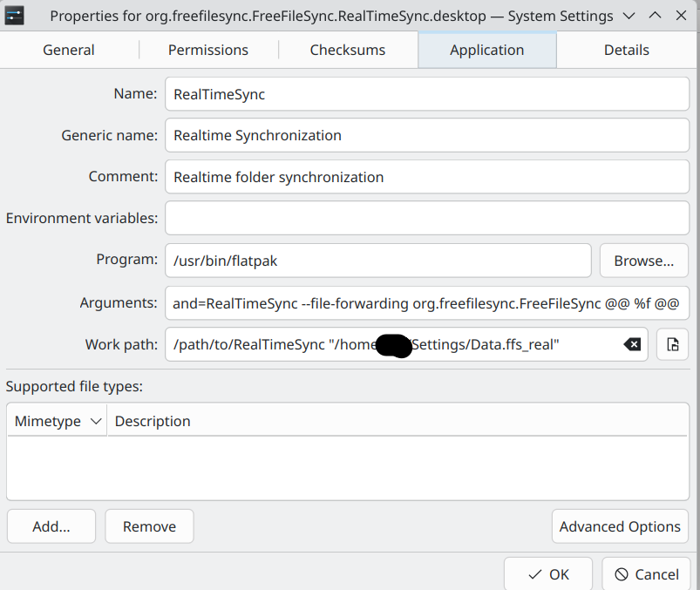
Task: Confirm changes with OK
Action: coord(548,574)
